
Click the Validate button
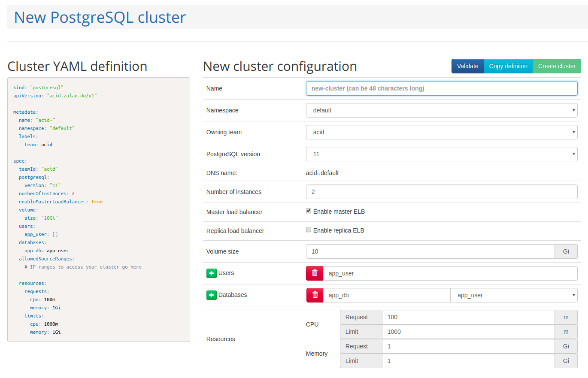[x=467, y=66]
